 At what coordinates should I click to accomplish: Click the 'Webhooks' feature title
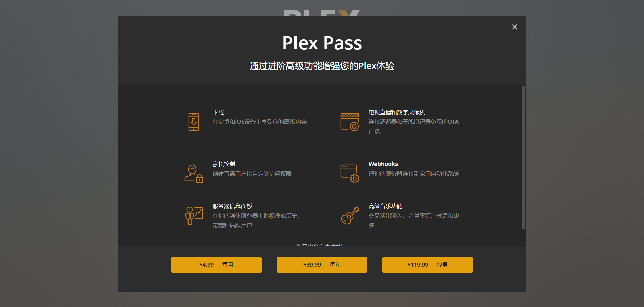383,164
